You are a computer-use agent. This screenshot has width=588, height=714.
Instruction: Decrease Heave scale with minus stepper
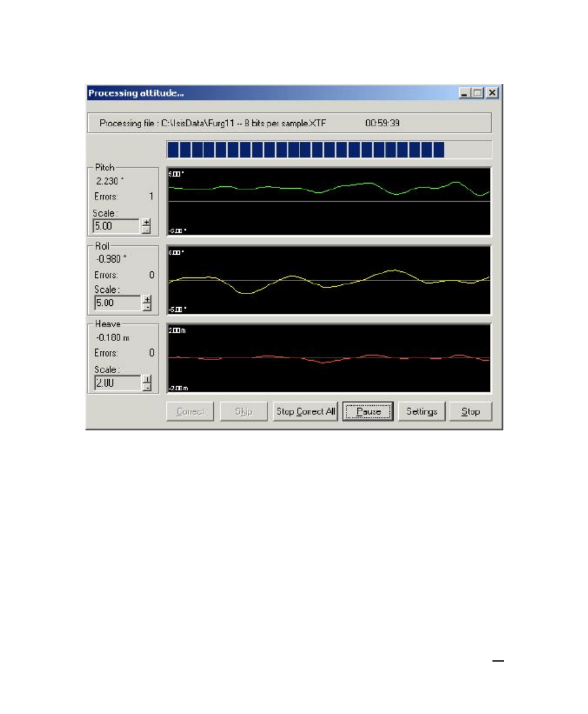[147, 387]
